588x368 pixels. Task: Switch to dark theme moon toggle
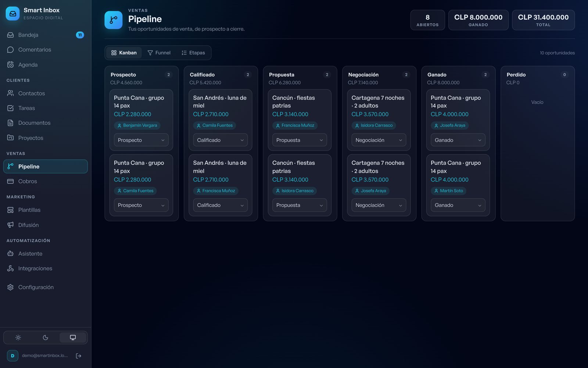tap(46, 337)
